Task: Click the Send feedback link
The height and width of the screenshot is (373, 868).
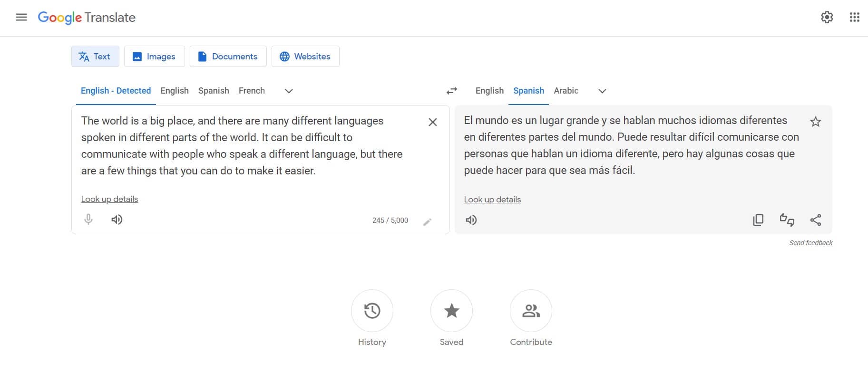Action: (x=811, y=243)
